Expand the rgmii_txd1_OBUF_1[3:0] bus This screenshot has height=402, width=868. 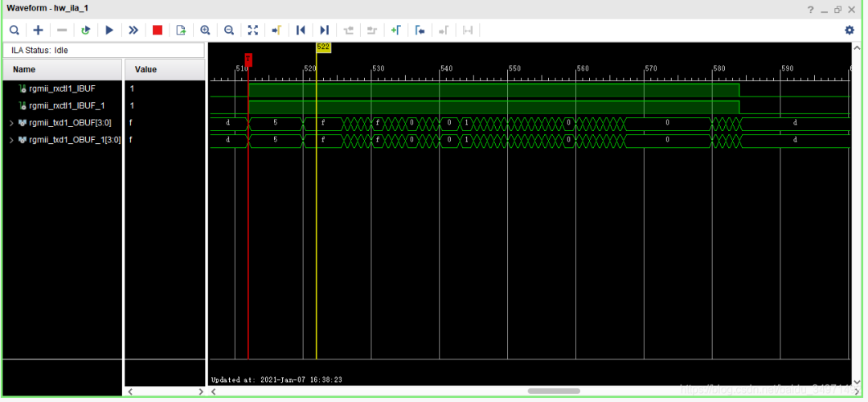tap(11, 140)
